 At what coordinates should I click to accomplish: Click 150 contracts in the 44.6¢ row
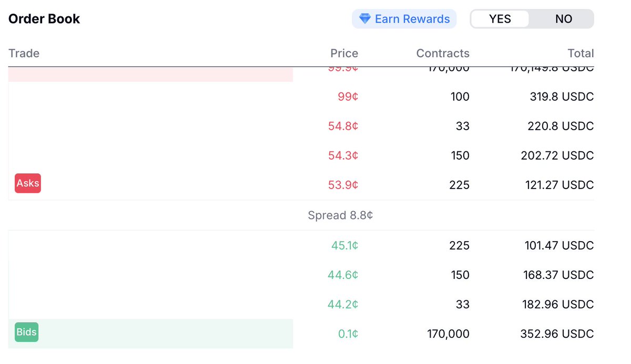click(460, 275)
